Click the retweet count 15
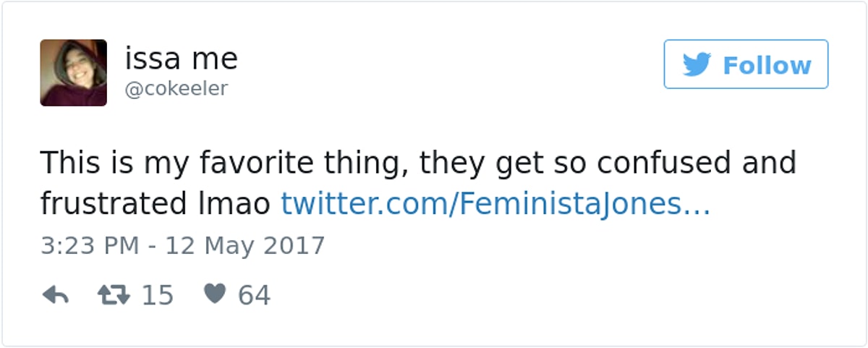868x348 pixels. [157, 294]
